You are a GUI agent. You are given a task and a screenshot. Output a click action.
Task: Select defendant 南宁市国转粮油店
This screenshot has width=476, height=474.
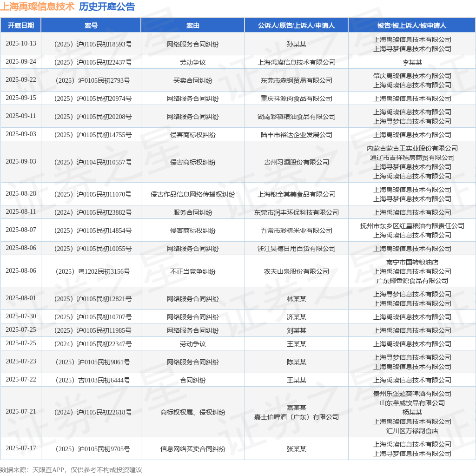point(412,262)
